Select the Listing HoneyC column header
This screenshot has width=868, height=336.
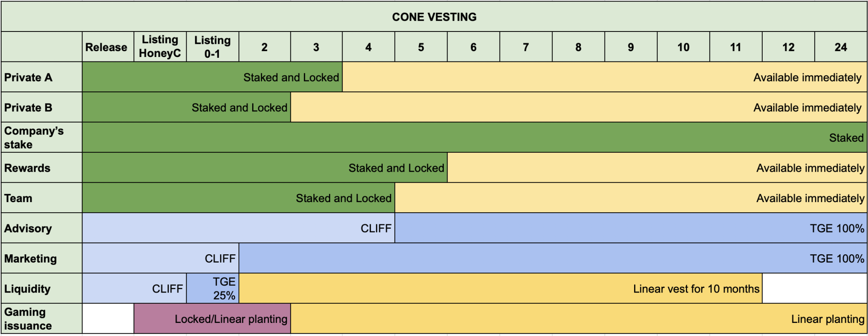160,47
